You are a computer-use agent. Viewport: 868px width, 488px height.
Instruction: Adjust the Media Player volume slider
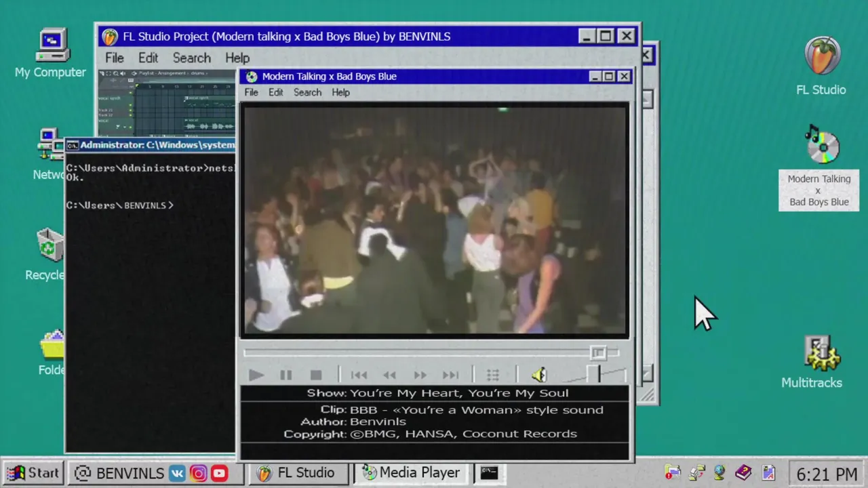pyautogui.click(x=593, y=374)
